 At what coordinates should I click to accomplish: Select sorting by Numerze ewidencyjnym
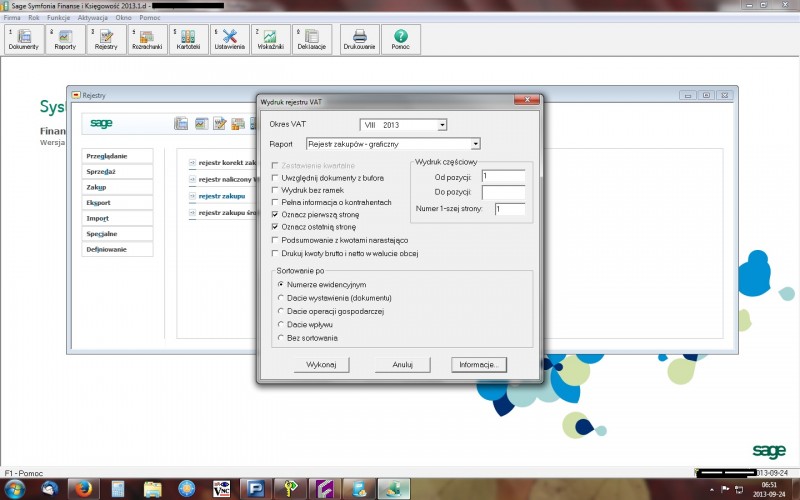[x=281, y=285]
